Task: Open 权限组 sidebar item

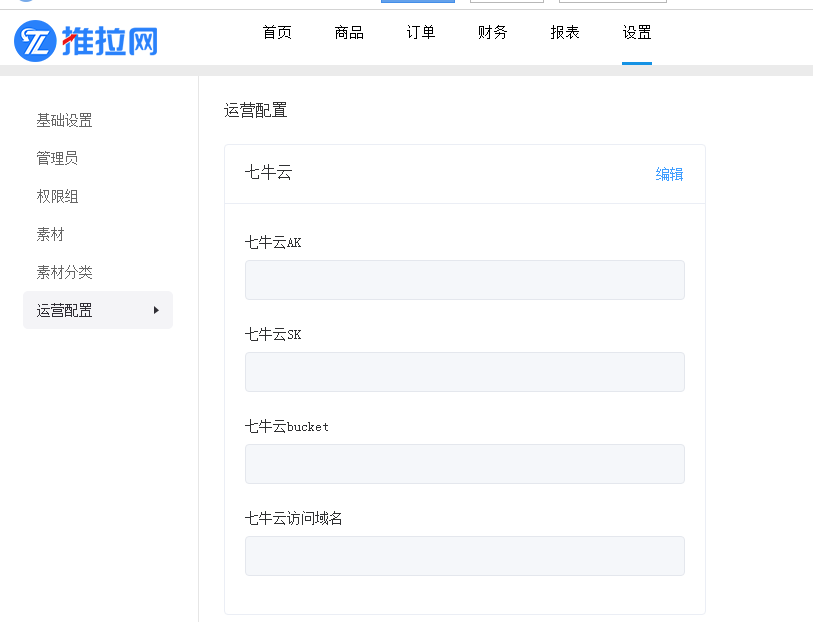Action: (57, 196)
